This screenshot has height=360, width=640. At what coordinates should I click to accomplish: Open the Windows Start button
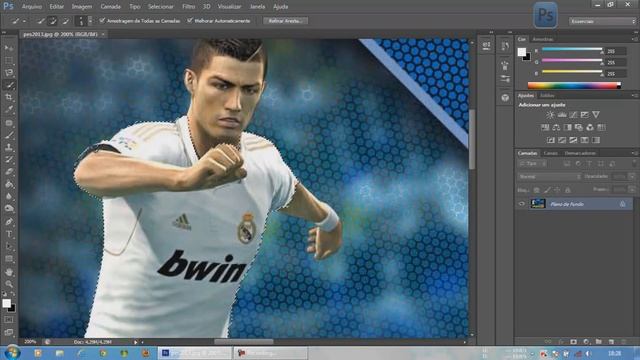pyautogui.click(x=11, y=353)
